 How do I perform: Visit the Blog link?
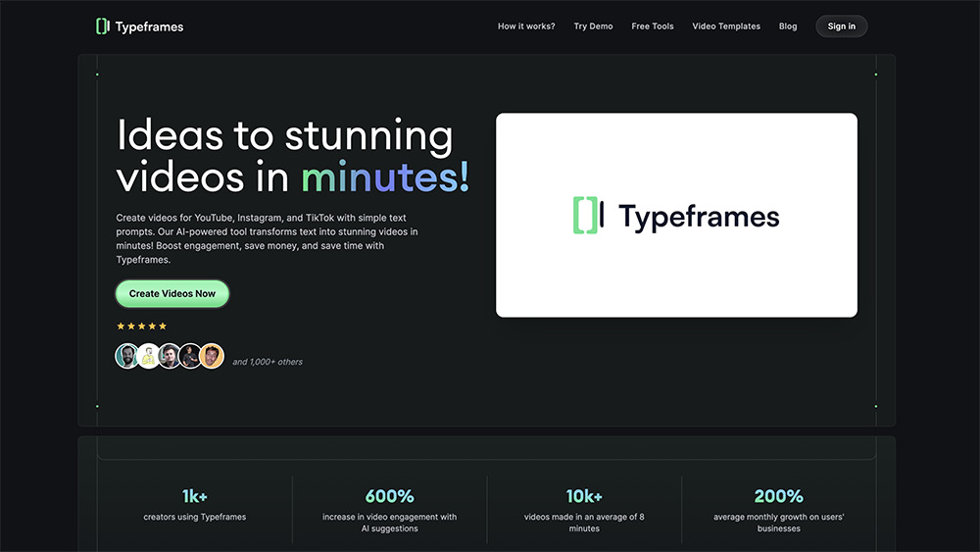pyautogui.click(x=788, y=26)
